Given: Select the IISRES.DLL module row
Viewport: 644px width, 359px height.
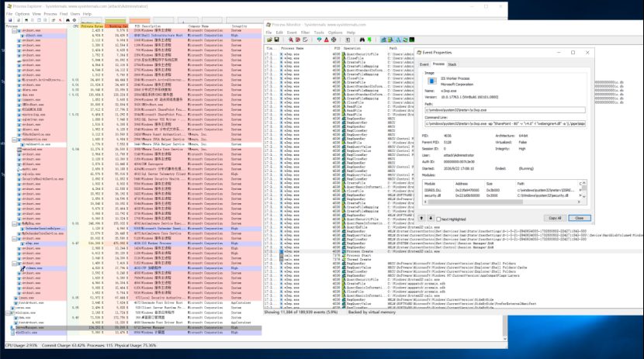Looking at the screenshot, I should click(501, 191).
